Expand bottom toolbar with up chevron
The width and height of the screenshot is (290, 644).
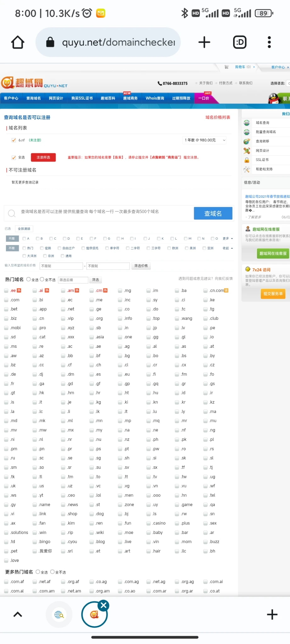point(18,614)
